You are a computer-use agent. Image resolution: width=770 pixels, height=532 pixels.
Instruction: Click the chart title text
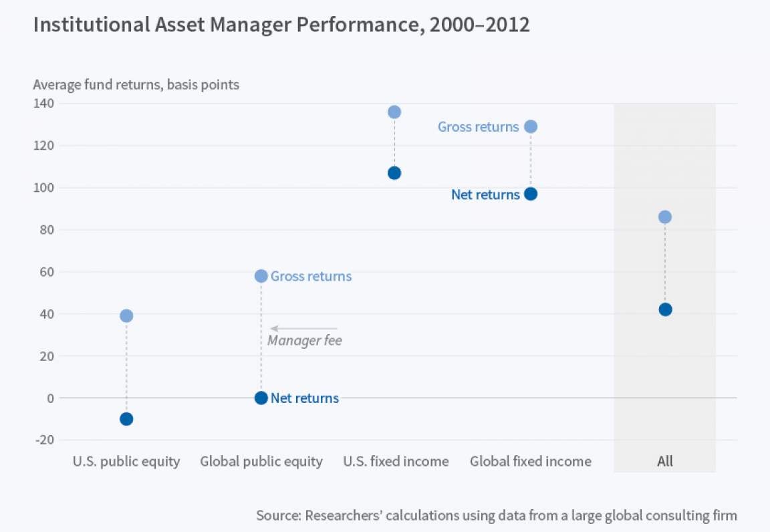point(281,25)
